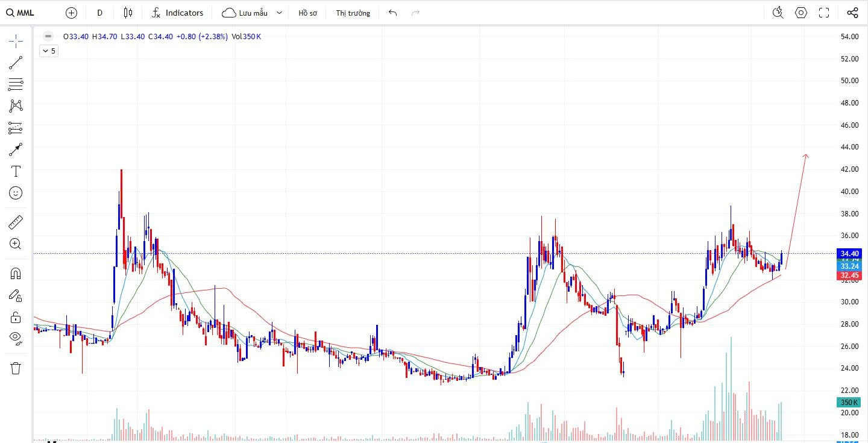Undo the last chart action
The height and width of the screenshot is (443, 868).
393,13
